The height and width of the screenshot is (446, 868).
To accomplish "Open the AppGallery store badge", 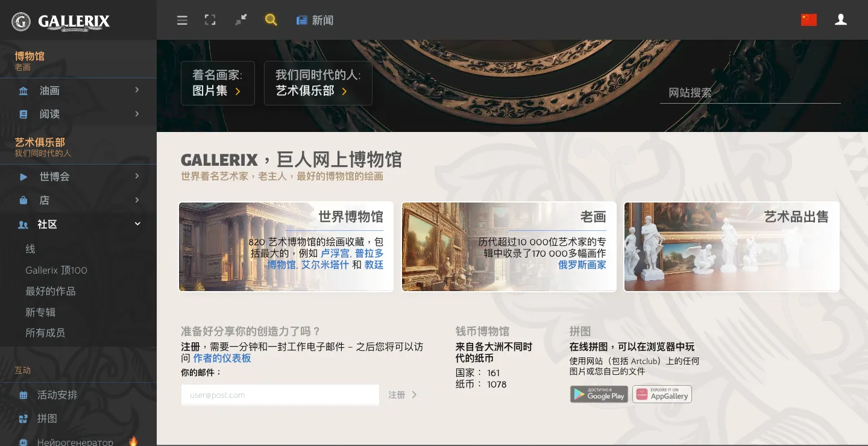I will [x=662, y=394].
